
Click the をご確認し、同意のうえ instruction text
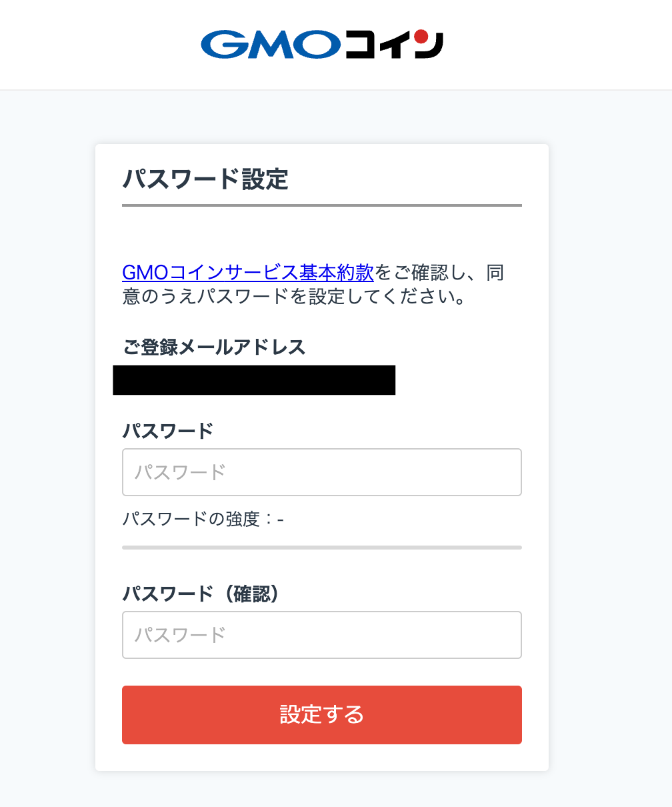tap(313, 284)
